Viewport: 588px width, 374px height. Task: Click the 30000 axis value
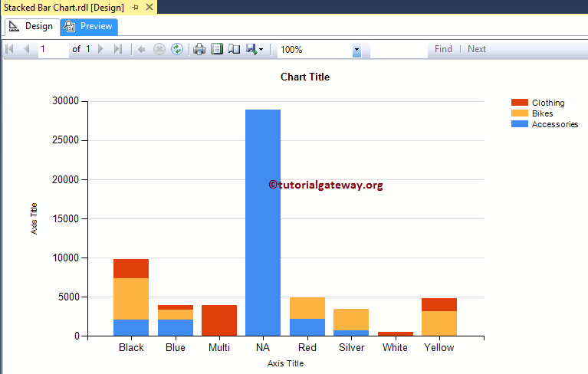tap(66, 101)
